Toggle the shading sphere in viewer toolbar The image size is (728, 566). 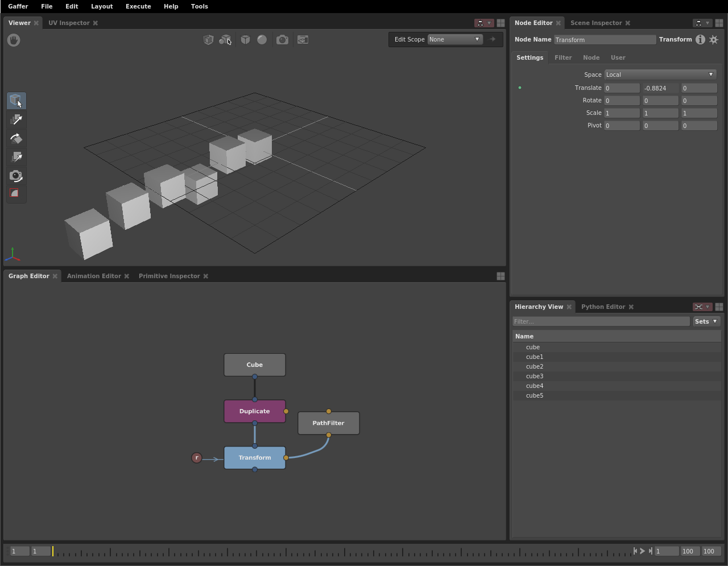(x=262, y=40)
